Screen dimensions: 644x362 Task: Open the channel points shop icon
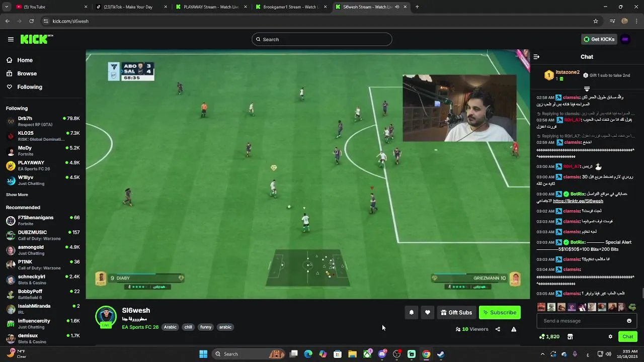(x=570, y=336)
